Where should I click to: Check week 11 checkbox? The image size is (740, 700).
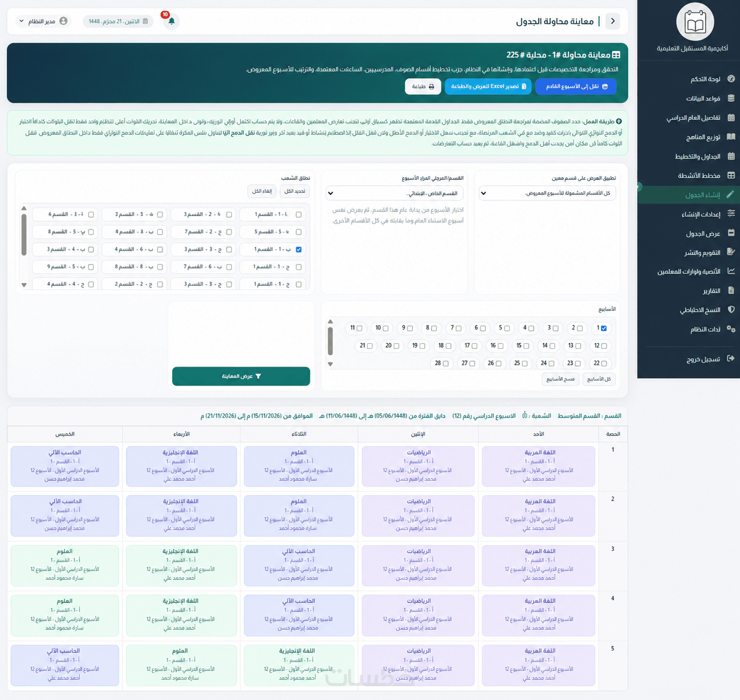[x=359, y=328]
